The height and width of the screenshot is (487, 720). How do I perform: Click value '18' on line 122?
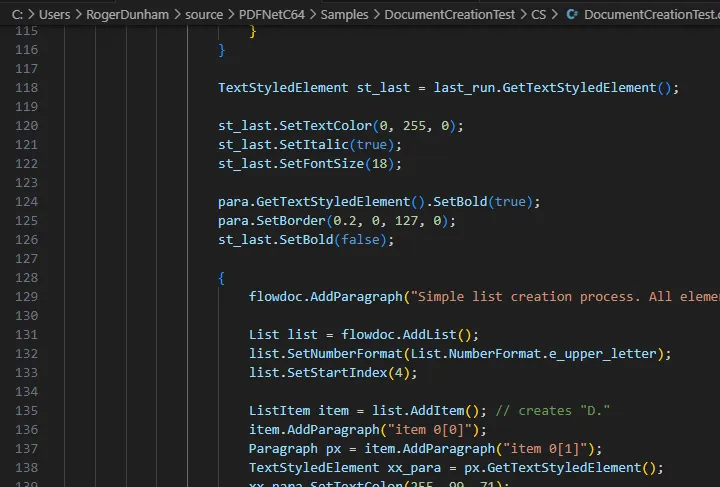click(x=380, y=163)
